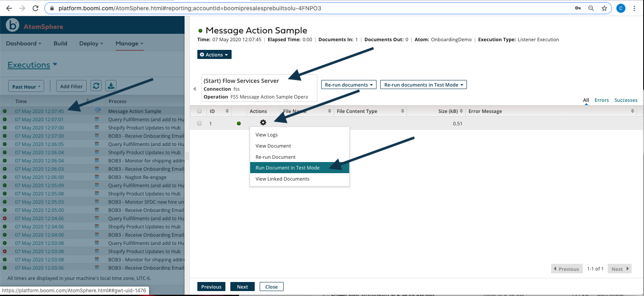Screen dimensions: 644x296
Task: Click green status dot for 12:07:01 execution
Action: coord(5,119)
